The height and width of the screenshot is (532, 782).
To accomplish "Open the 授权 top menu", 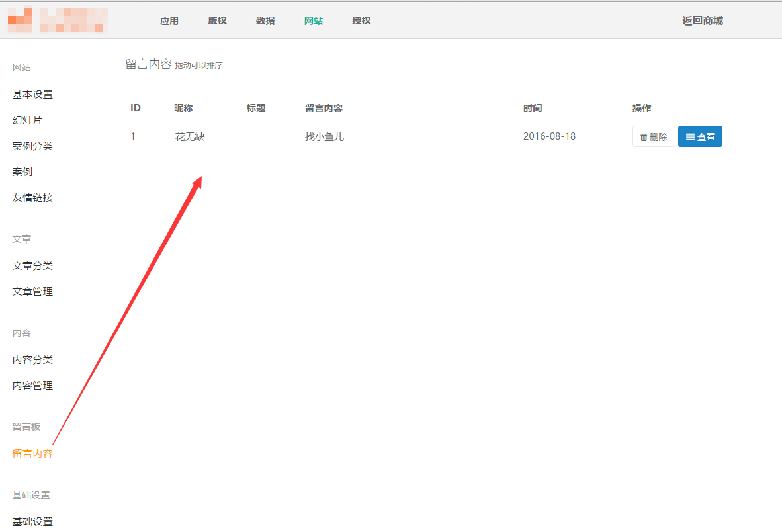I will (361, 21).
